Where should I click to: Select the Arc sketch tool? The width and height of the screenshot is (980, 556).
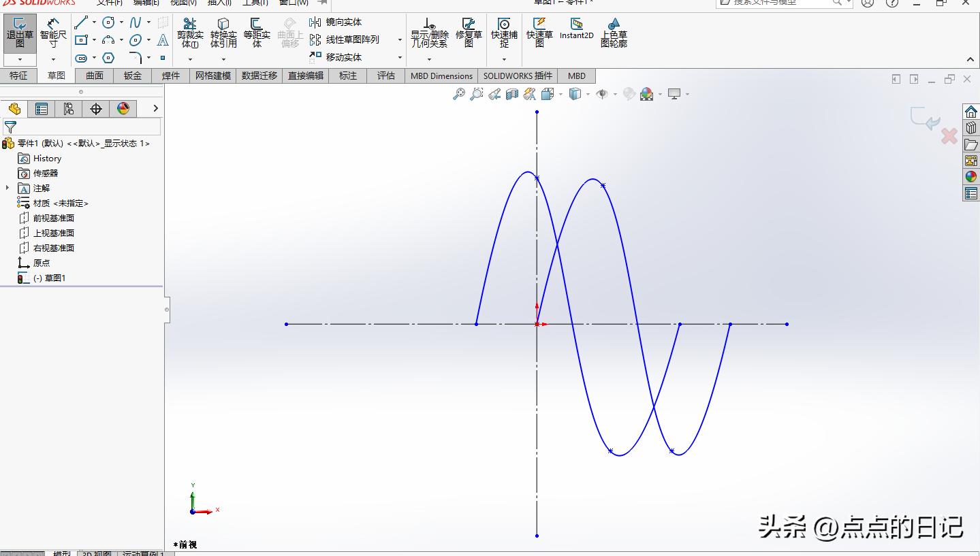[x=108, y=40]
